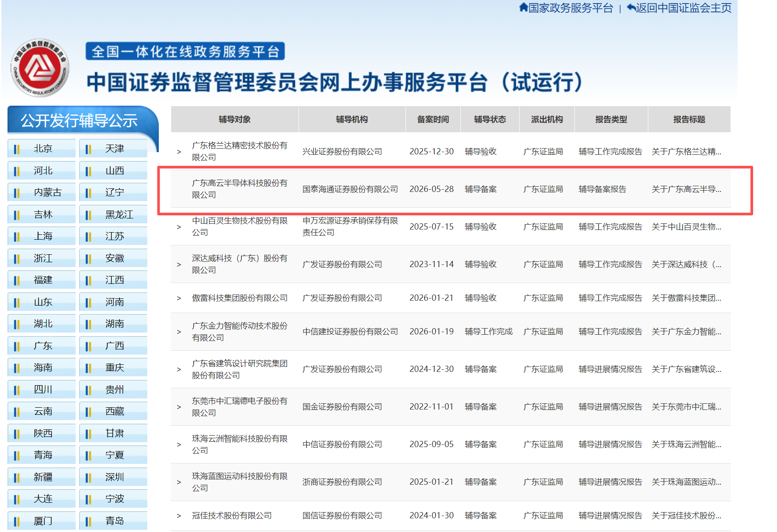This screenshot has width=777, height=532.
Task: Select 大连 from the region list
Action: [x=42, y=499]
